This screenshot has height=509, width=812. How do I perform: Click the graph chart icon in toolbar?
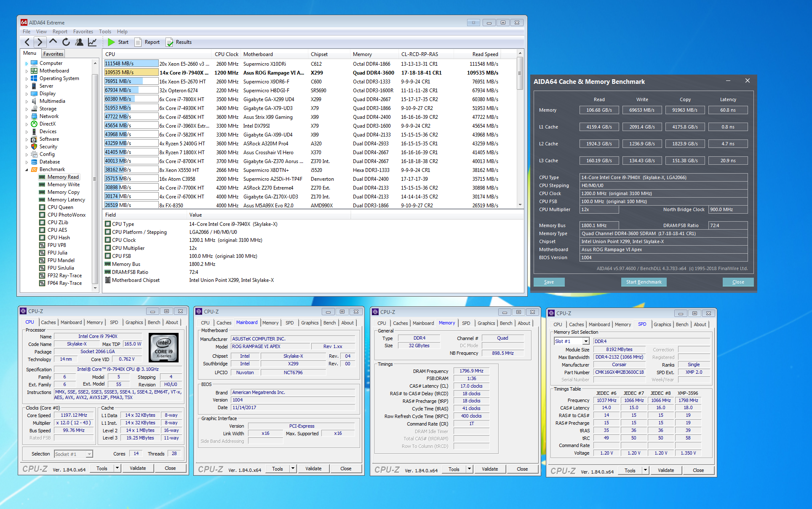(x=92, y=42)
